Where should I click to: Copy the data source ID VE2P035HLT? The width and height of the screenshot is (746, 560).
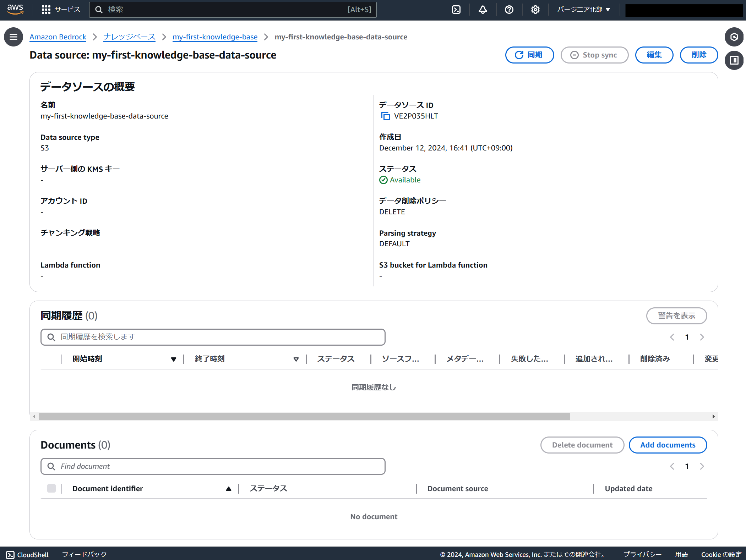385,116
